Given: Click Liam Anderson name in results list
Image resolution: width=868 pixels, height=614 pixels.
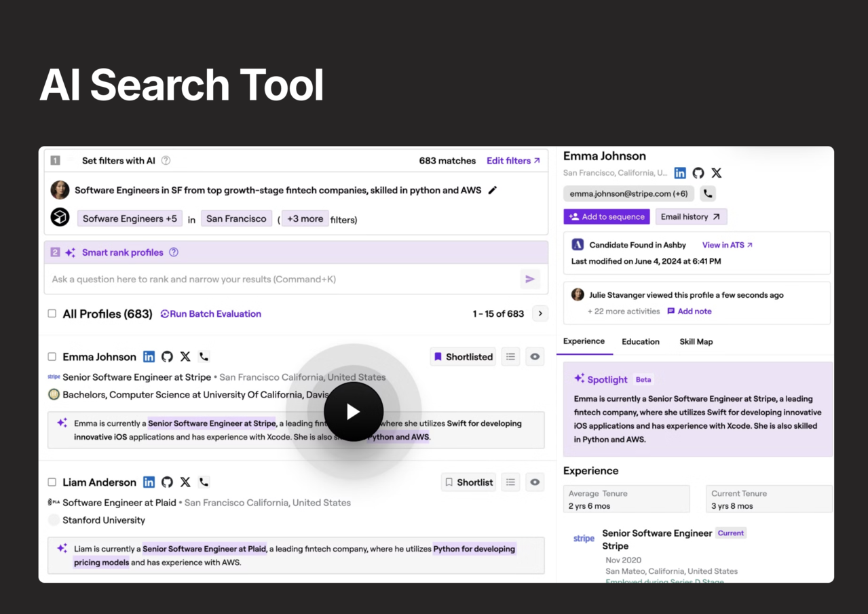Looking at the screenshot, I should (99, 482).
